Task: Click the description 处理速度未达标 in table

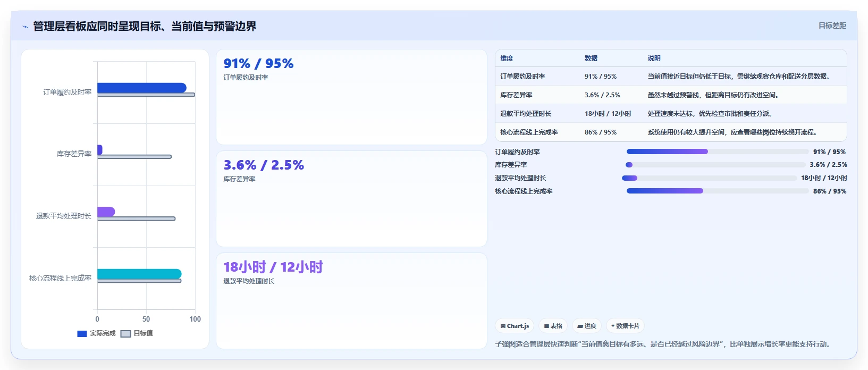Action: (710, 114)
